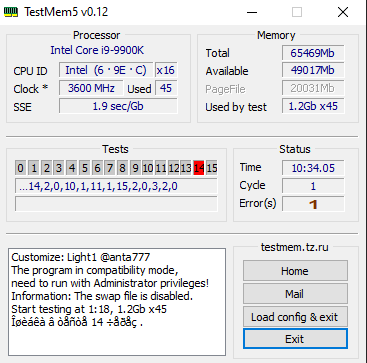Screen dimensions: 367x363
Task: Minimize the TestMem5 window
Action: point(252,12)
